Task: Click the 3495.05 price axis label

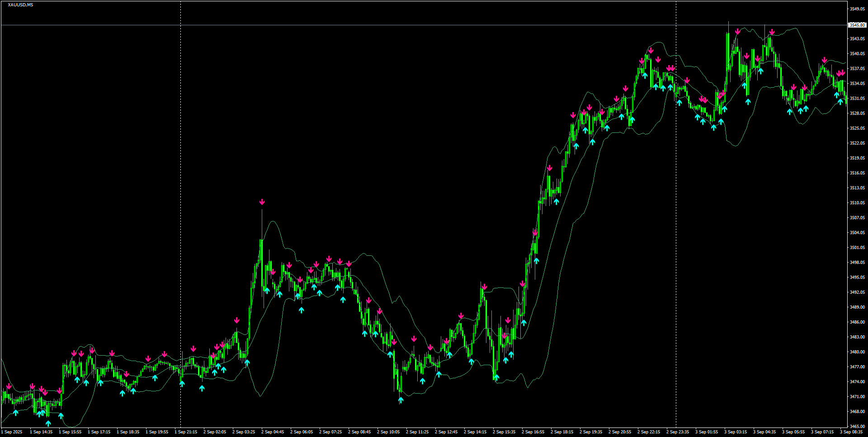Action: (857, 277)
